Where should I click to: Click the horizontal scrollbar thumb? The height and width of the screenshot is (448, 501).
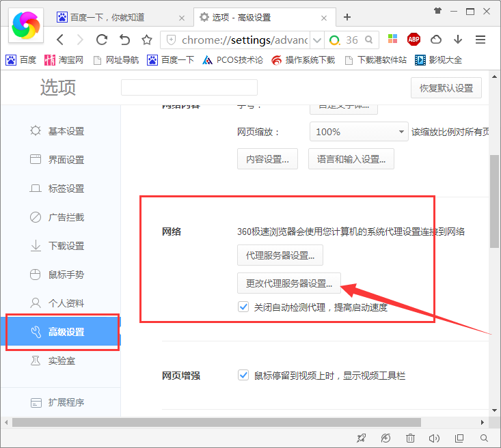pyautogui.click(x=216, y=422)
